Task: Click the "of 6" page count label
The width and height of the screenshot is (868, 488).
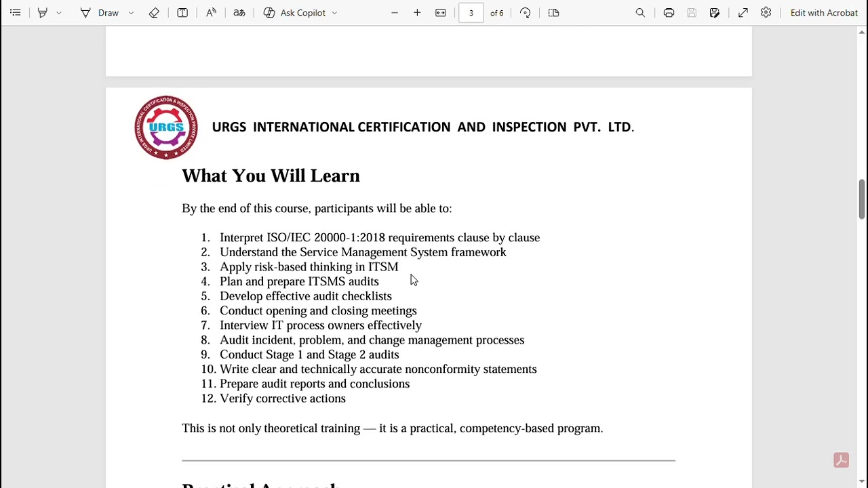Action: 497,13
